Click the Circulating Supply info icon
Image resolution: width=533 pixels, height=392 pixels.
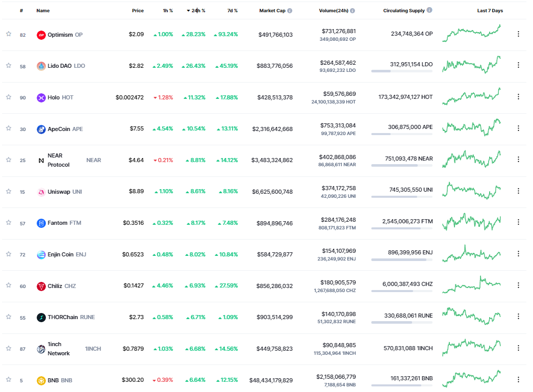click(x=429, y=10)
